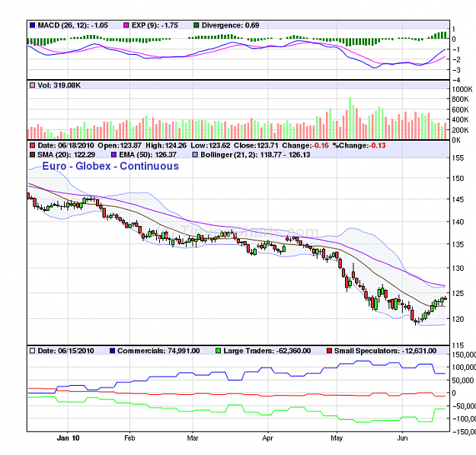Click the 'Date: 06/15/2010' text in bottom panel
The image size is (476, 455).
coord(65,351)
